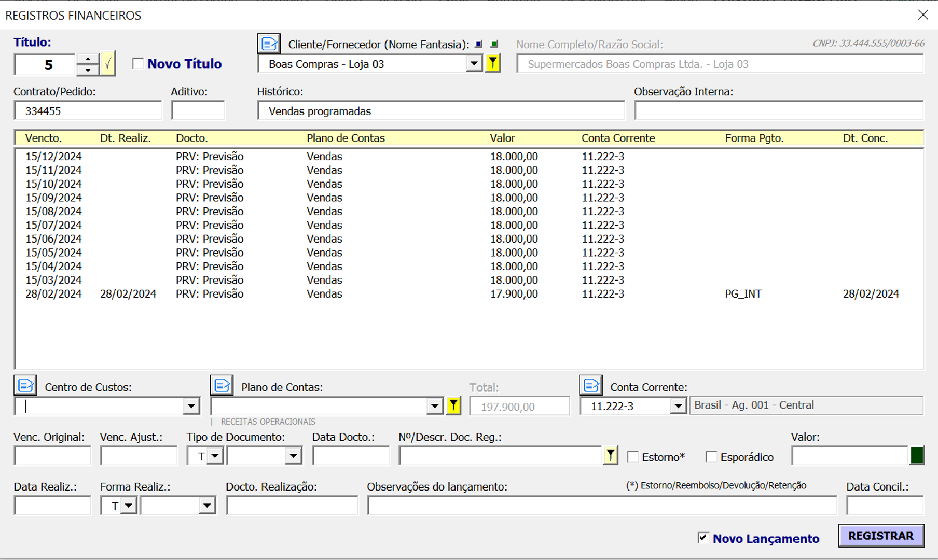
Task: Click the Data Realiz. input field
Action: pyautogui.click(x=52, y=506)
